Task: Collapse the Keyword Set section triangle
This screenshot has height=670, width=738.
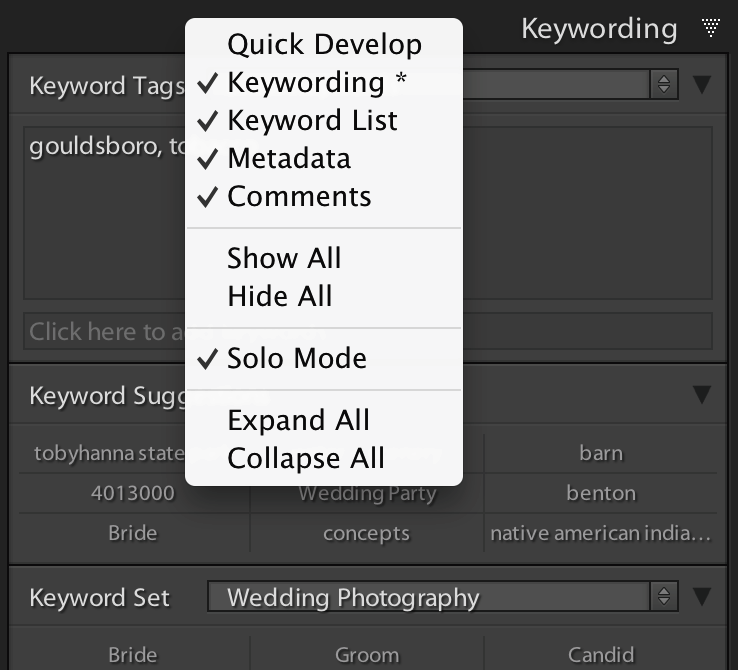Action: click(x=702, y=597)
